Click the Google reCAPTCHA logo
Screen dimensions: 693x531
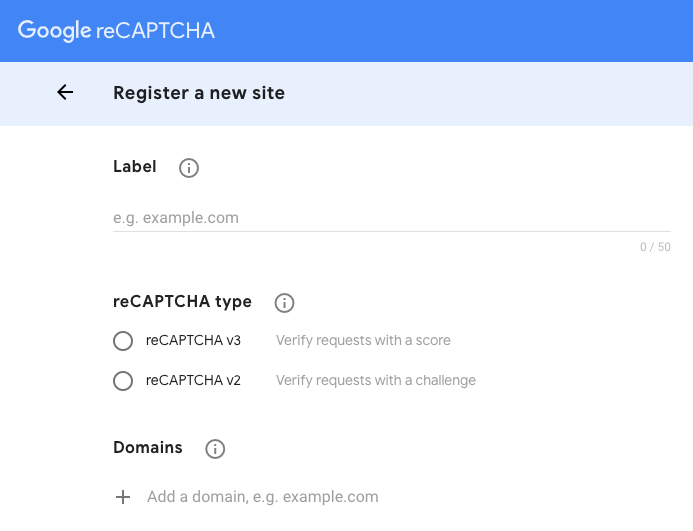[116, 31]
